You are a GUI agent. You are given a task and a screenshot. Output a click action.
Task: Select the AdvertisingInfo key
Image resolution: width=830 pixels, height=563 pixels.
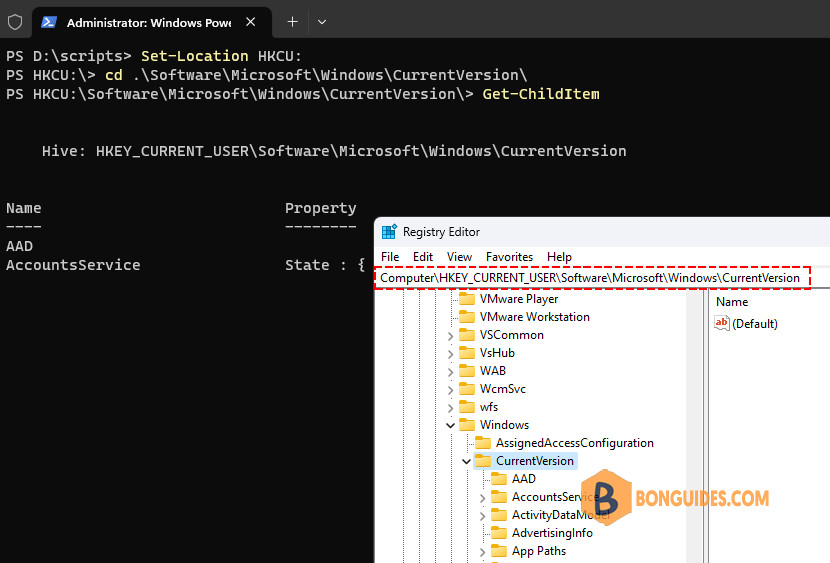[552, 533]
